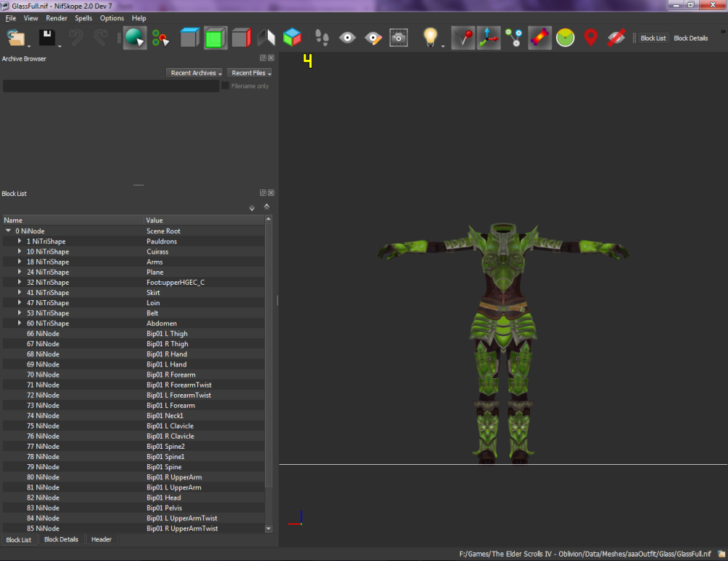
Task: Open the dropdown arrow beside the load icon
Action: click(29, 46)
